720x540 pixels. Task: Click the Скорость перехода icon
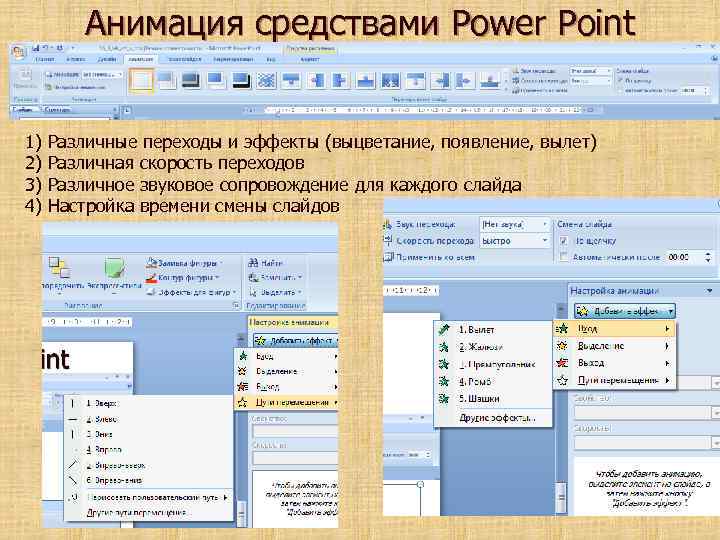(x=388, y=241)
